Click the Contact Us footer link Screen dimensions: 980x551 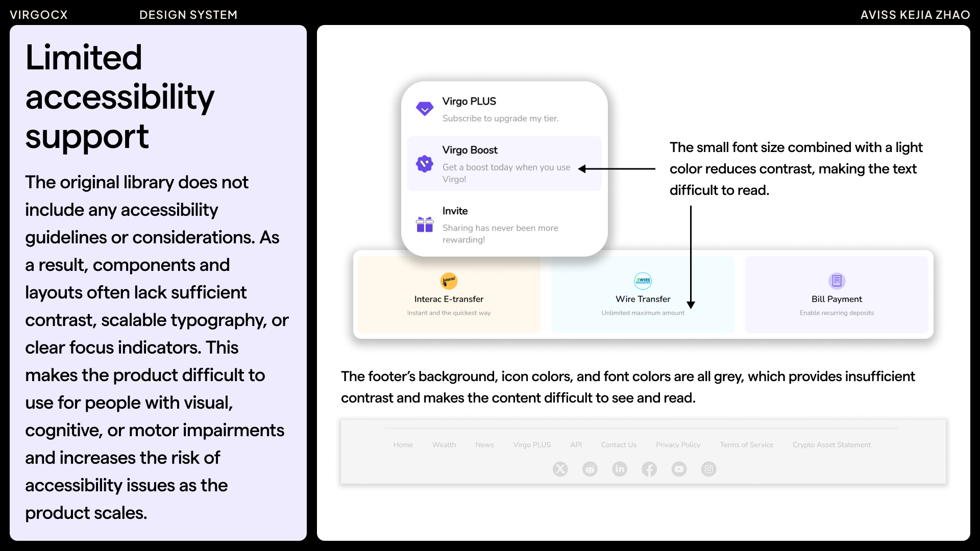(619, 445)
